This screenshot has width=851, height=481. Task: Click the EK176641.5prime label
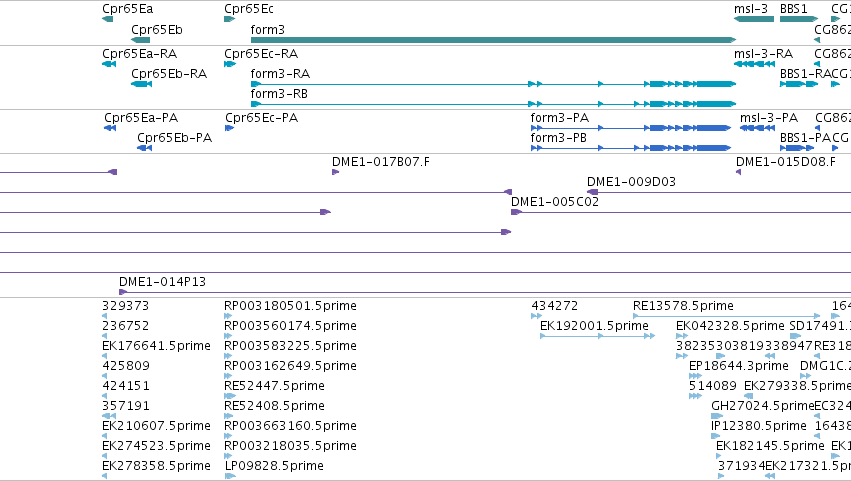click(x=156, y=346)
